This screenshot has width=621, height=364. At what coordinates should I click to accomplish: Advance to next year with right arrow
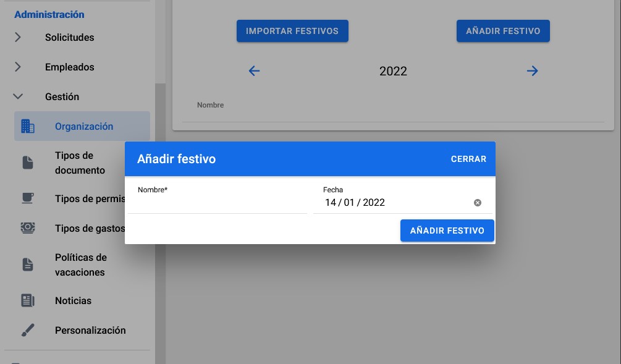coord(532,71)
